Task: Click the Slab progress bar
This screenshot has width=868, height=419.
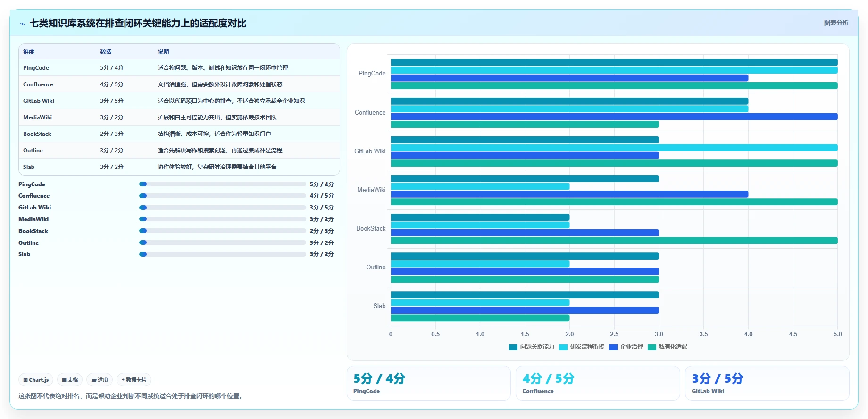Action: tap(223, 254)
